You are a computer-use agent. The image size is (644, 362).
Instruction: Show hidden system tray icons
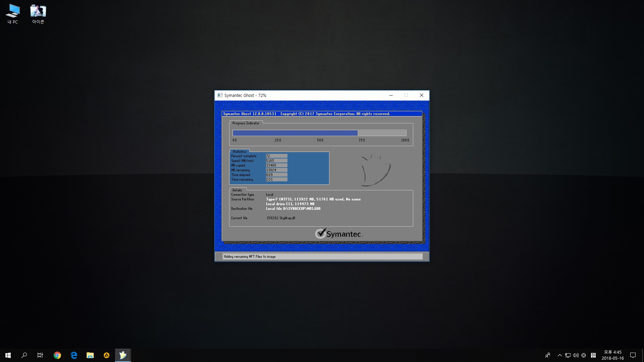559,355
